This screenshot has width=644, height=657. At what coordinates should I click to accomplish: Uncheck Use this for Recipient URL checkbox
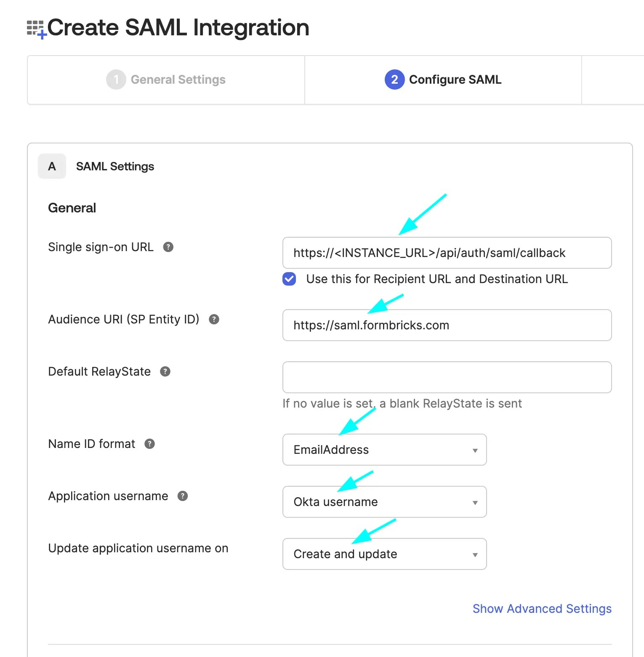[289, 279]
